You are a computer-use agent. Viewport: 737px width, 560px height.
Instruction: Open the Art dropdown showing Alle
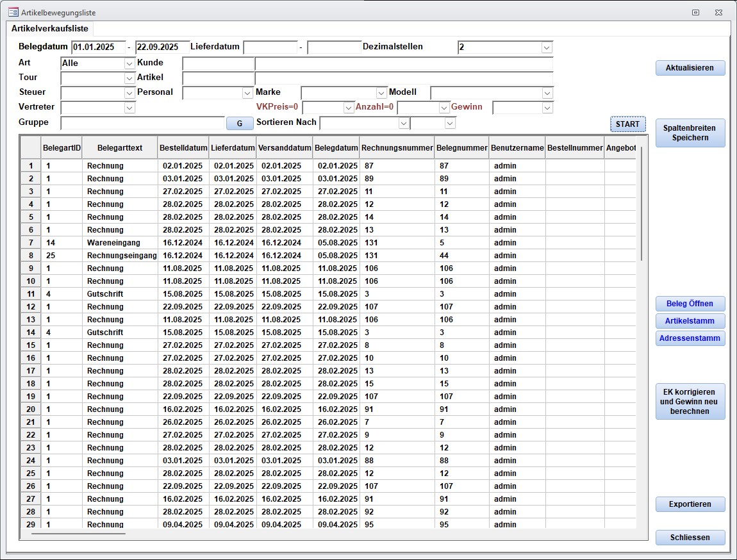(x=129, y=63)
